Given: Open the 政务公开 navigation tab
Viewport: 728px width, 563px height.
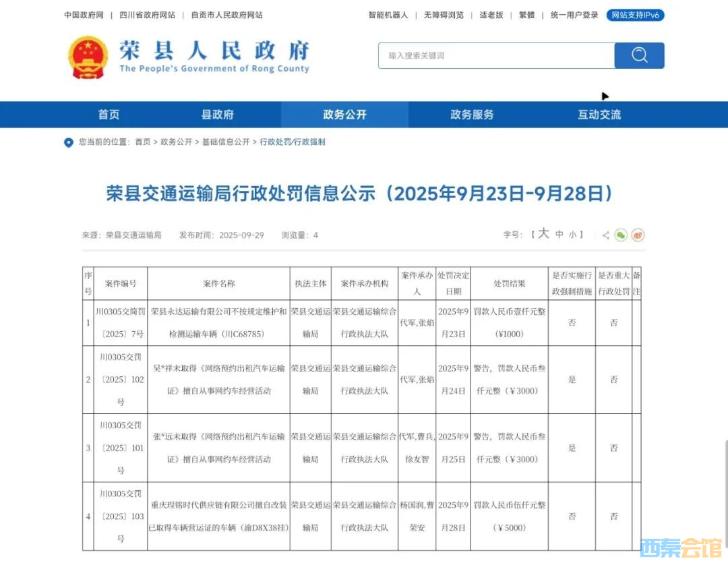Looking at the screenshot, I should (x=344, y=115).
